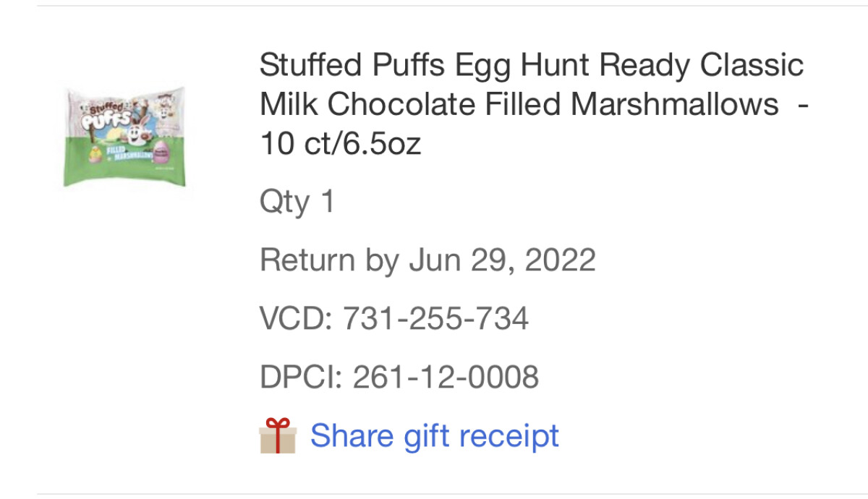Viewport: 868px width, 499px height.
Task: Open the Share gift receipt link
Action: pos(435,436)
